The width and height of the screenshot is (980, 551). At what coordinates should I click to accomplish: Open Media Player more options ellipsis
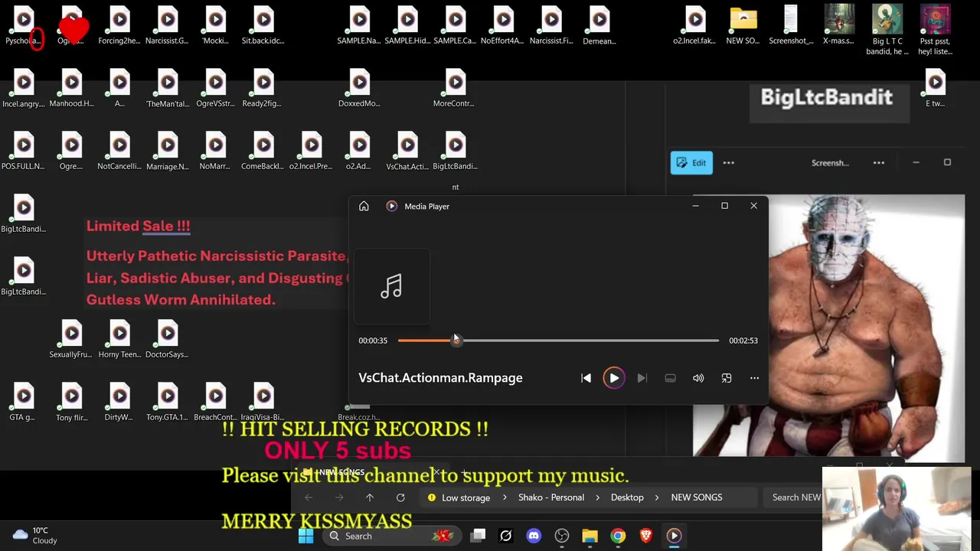pos(754,378)
